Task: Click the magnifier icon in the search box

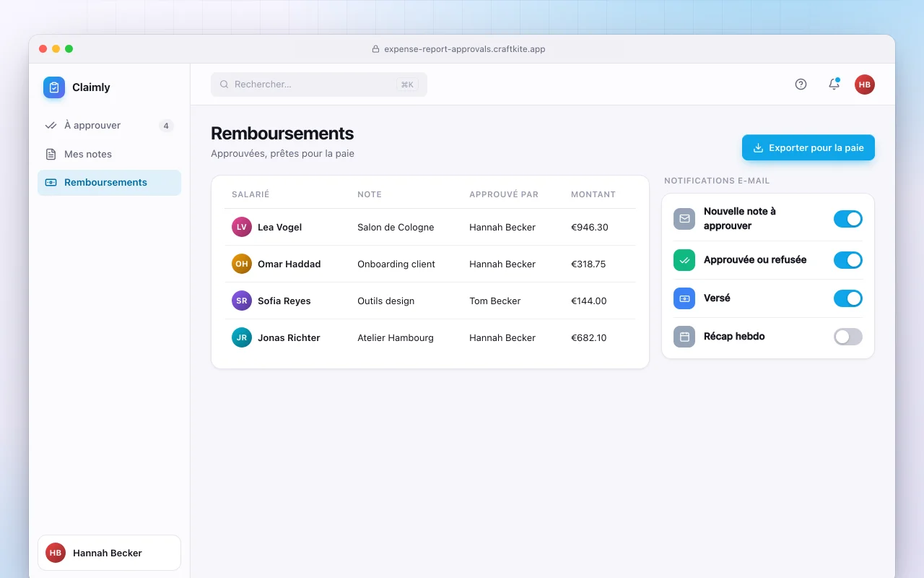Action: [x=225, y=85]
